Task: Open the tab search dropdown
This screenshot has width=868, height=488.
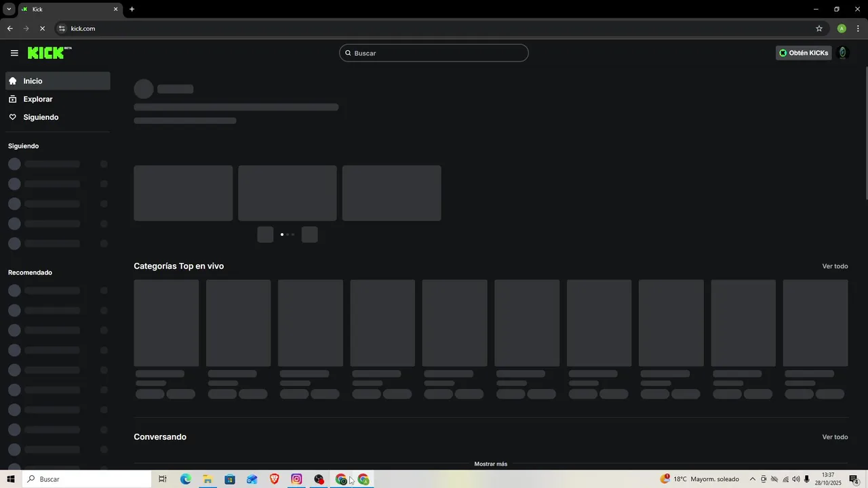Action: 9,9
